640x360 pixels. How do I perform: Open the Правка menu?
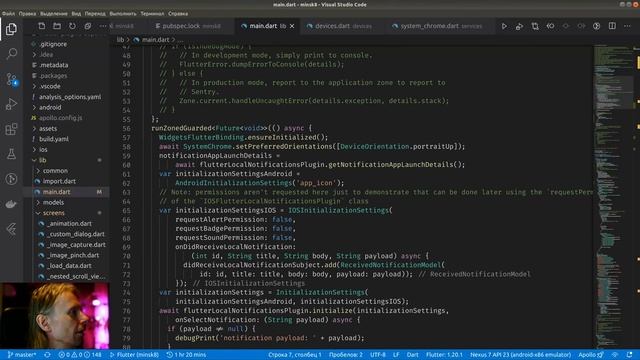(27, 13)
